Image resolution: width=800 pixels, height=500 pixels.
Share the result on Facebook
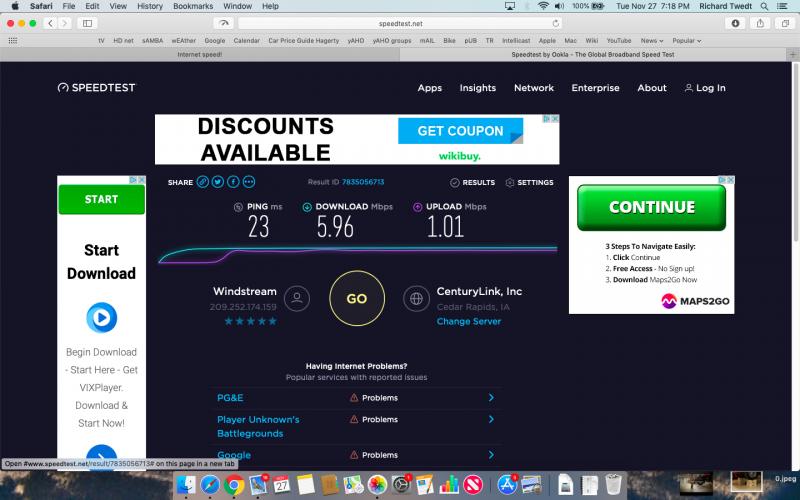pyautogui.click(x=233, y=182)
